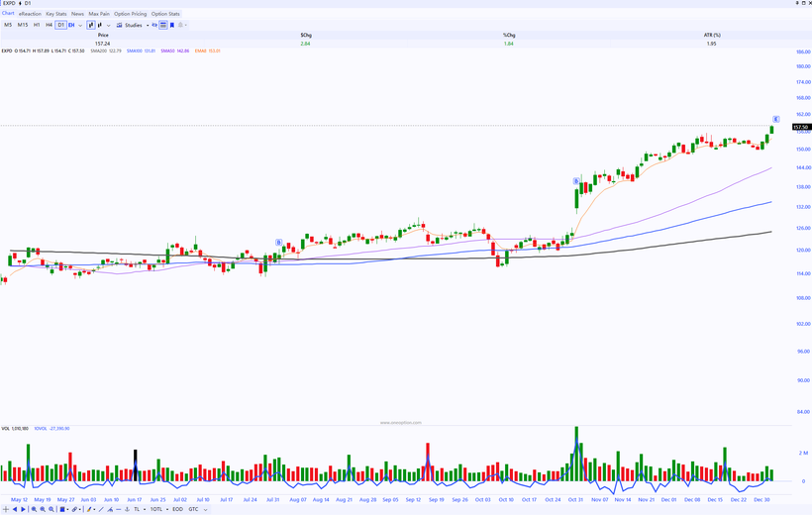Click the TL trendline button
Viewport: 812px width, 515px height.
coord(137,509)
